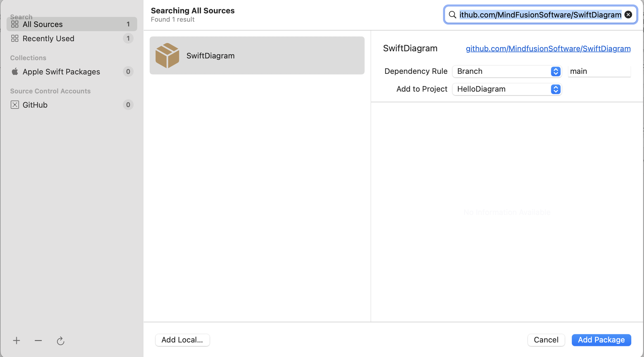
Task: Click Add Local package option
Action: [182, 340]
